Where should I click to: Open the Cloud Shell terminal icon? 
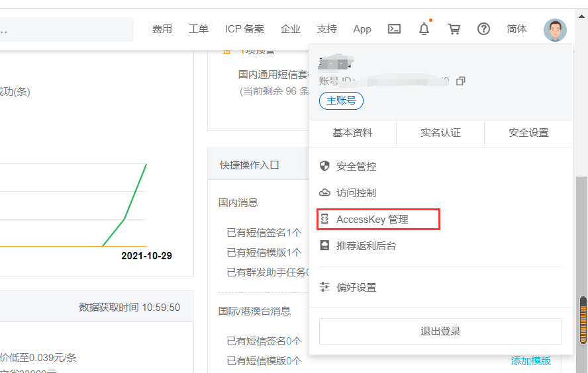click(394, 29)
